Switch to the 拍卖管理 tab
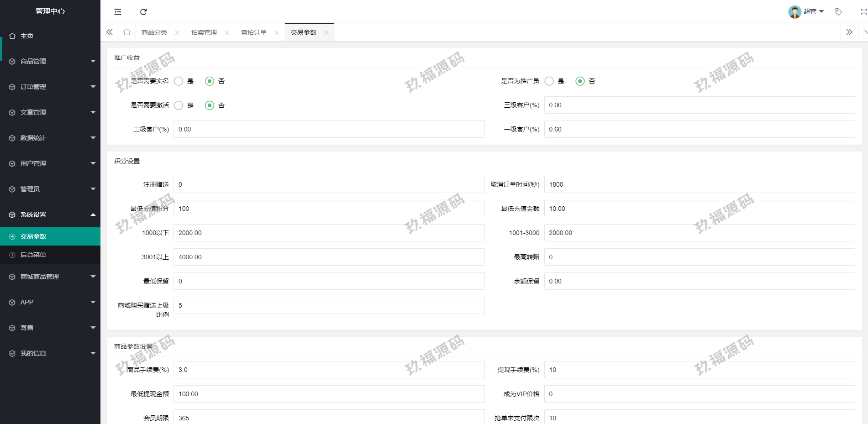868x424 pixels. point(204,32)
